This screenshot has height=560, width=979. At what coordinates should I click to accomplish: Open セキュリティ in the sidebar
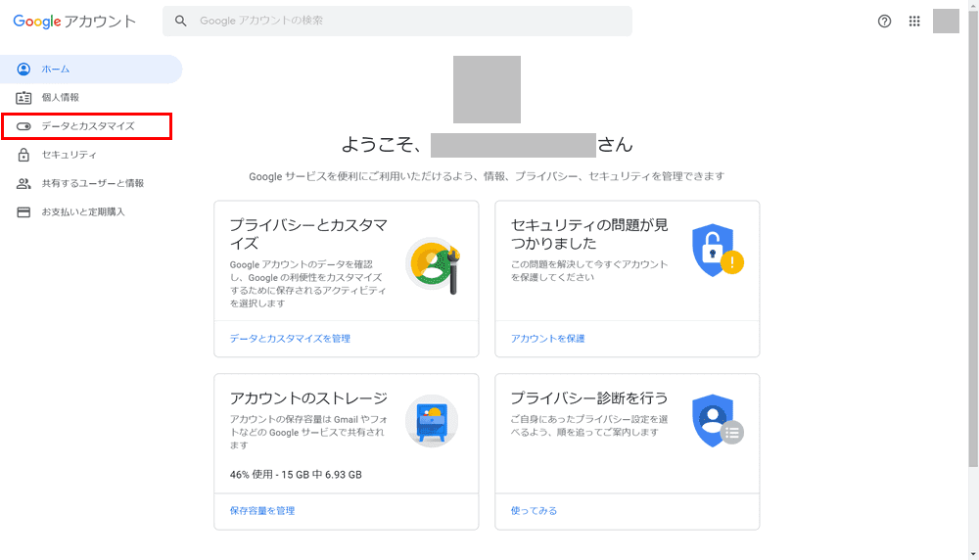click(91, 155)
